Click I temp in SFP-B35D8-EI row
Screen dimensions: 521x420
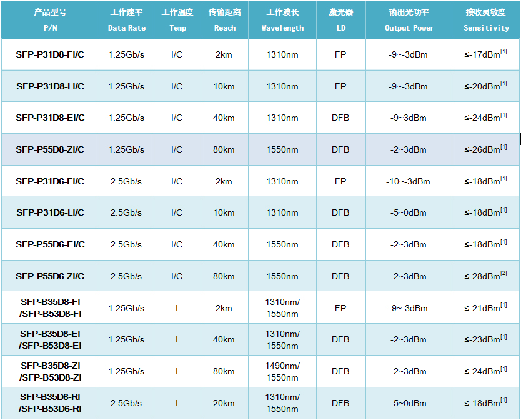(x=177, y=339)
